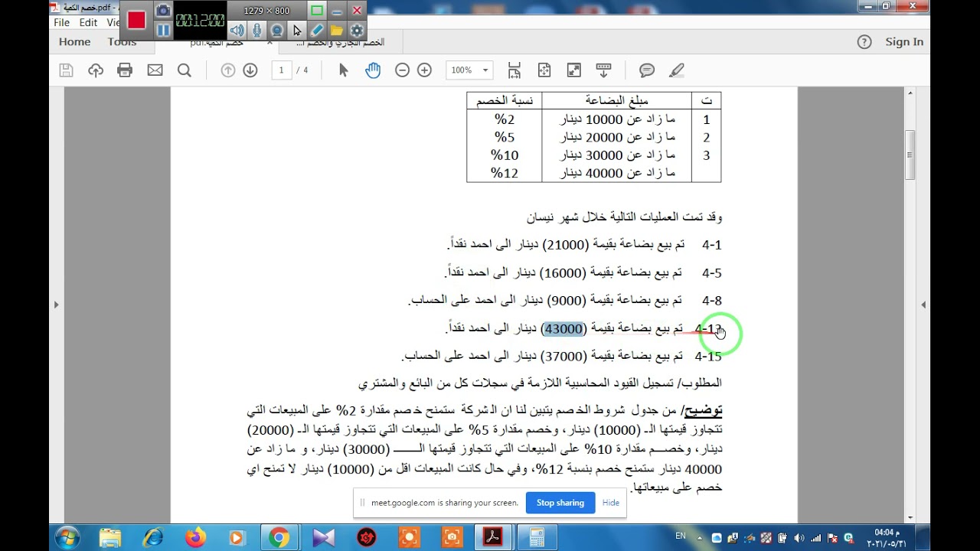The width and height of the screenshot is (980, 551).
Task: Save the PDF file
Action: (x=66, y=70)
